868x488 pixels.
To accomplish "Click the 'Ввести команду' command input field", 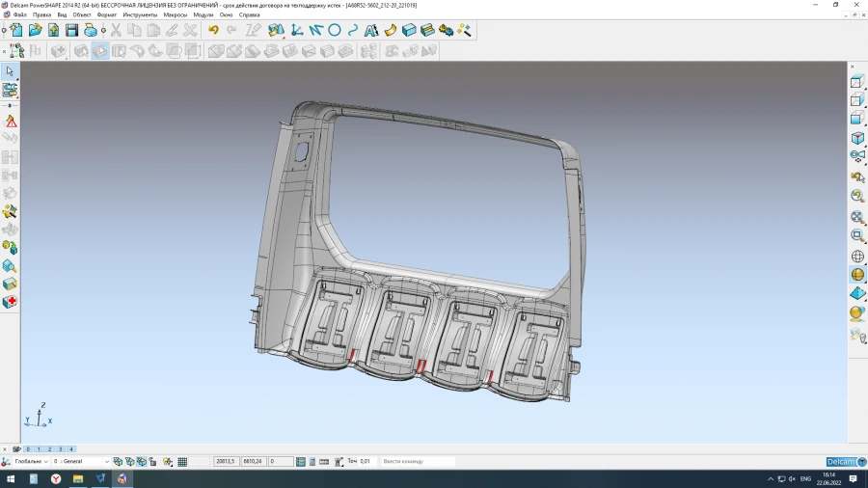I will coord(417,462).
